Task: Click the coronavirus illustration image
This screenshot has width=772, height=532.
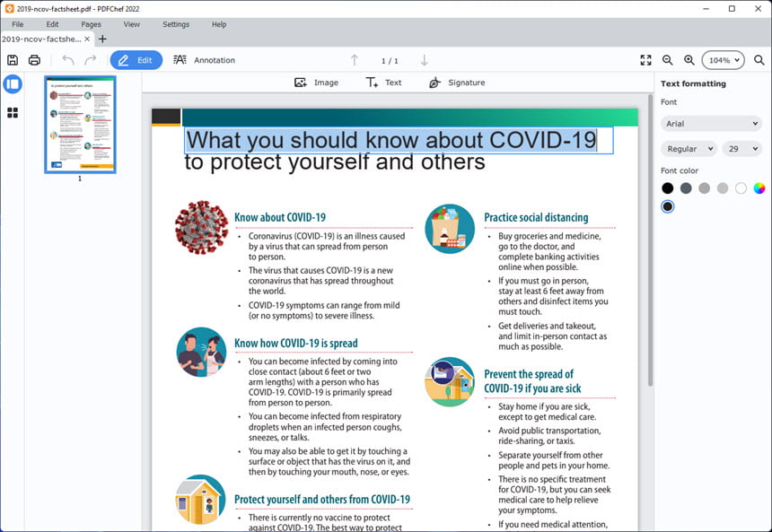Action: 202,227
